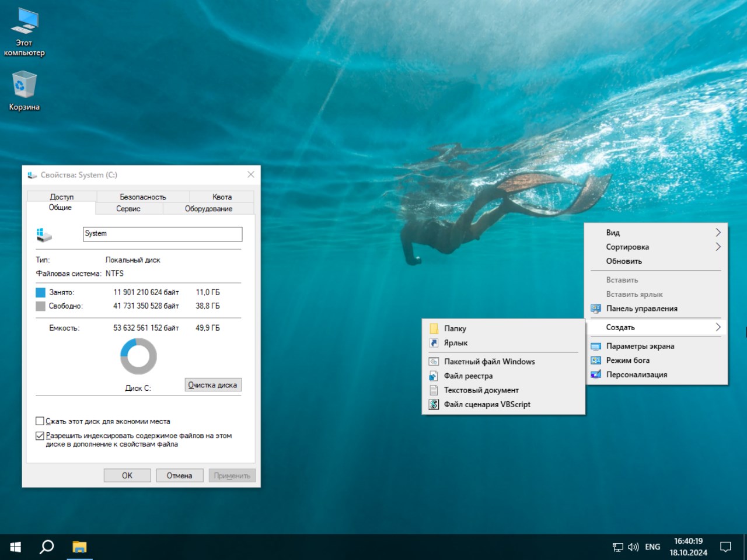Viewport: 747px width, 560px height.
Task: Open File Explorer from the taskbar
Action: coord(79,547)
